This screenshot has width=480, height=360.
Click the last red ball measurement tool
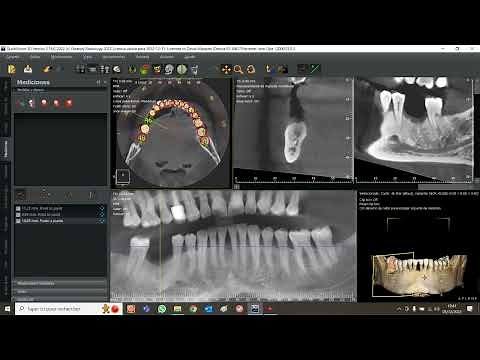click(x=69, y=103)
